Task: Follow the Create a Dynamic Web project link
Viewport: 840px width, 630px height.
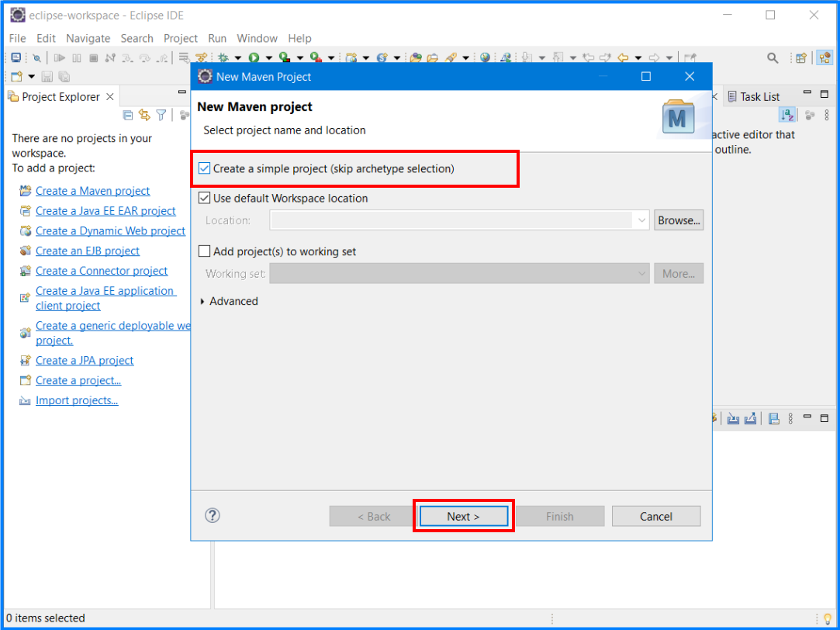Action: click(x=110, y=230)
